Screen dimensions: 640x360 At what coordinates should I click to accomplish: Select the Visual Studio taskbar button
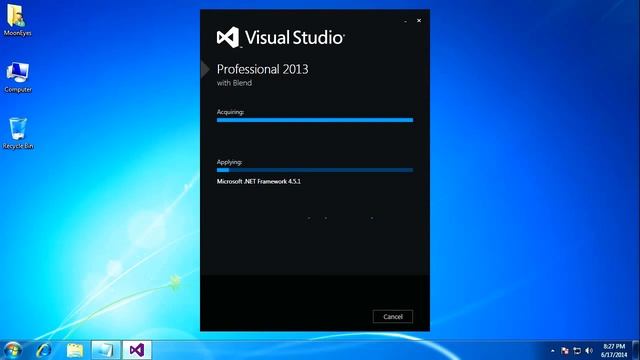(137, 350)
